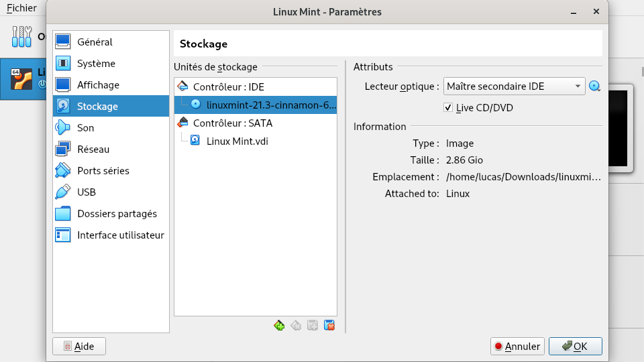Open the Général settings section
The width and height of the screenshot is (644, 362).
point(94,42)
